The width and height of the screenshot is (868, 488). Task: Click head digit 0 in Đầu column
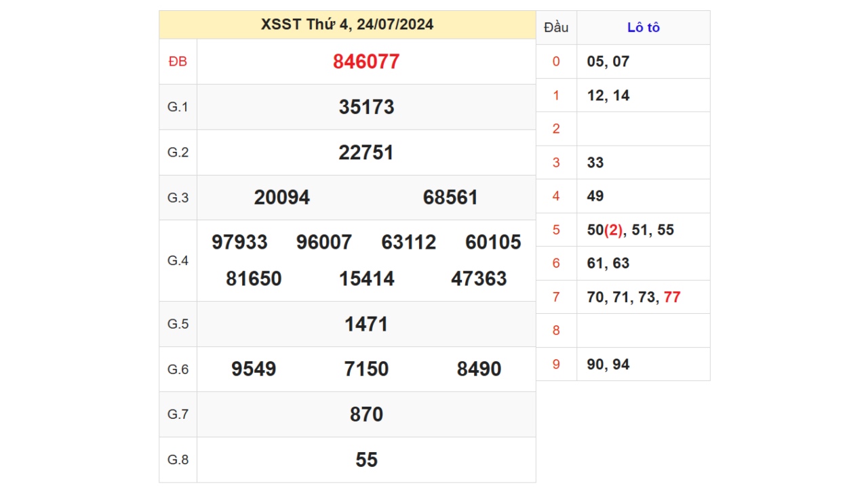556,62
